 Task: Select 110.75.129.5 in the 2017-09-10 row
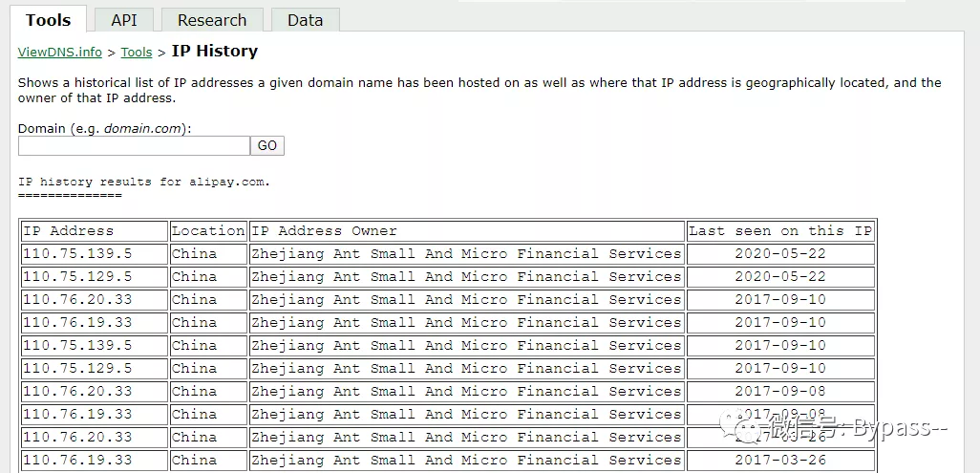click(x=76, y=369)
